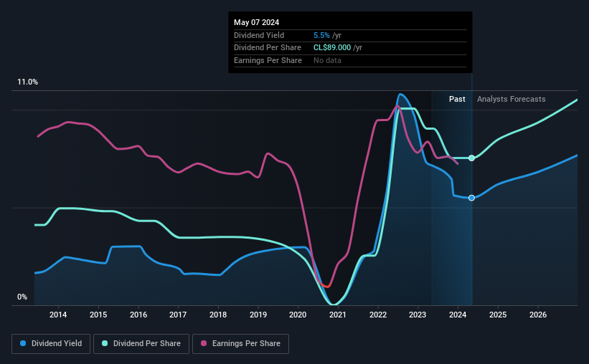
Task: Click the 2025 x-axis label
Action: (x=498, y=315)
